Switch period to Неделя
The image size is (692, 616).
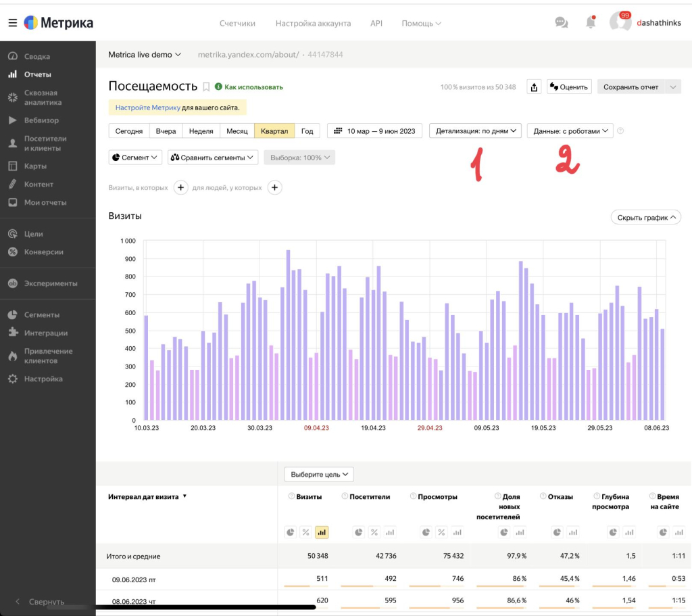pyautogui.click(x=201, y=131)
